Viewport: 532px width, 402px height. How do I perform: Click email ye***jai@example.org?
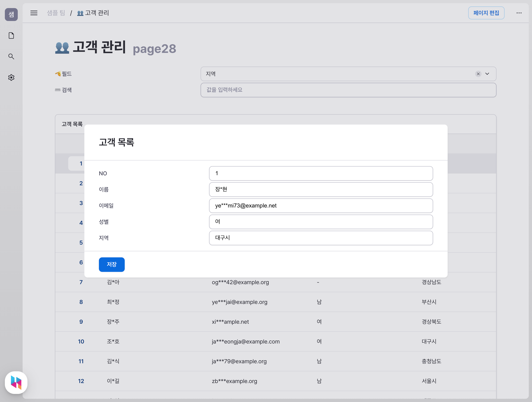240,302
